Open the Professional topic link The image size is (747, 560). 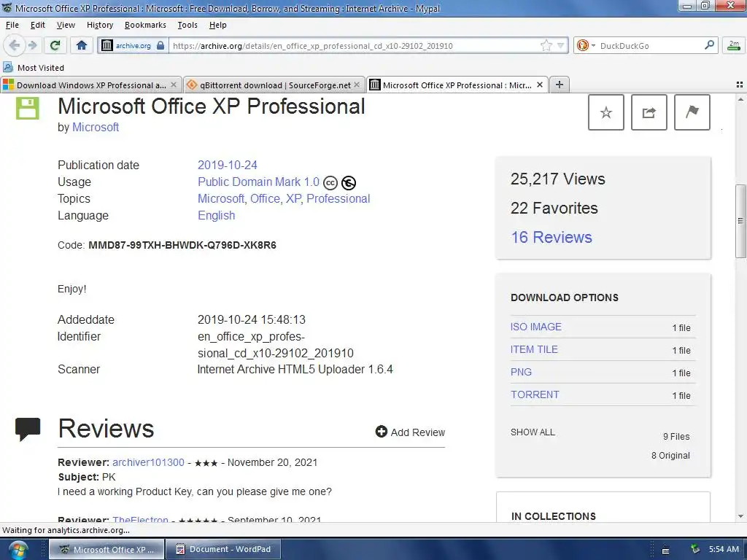point(338,198)
